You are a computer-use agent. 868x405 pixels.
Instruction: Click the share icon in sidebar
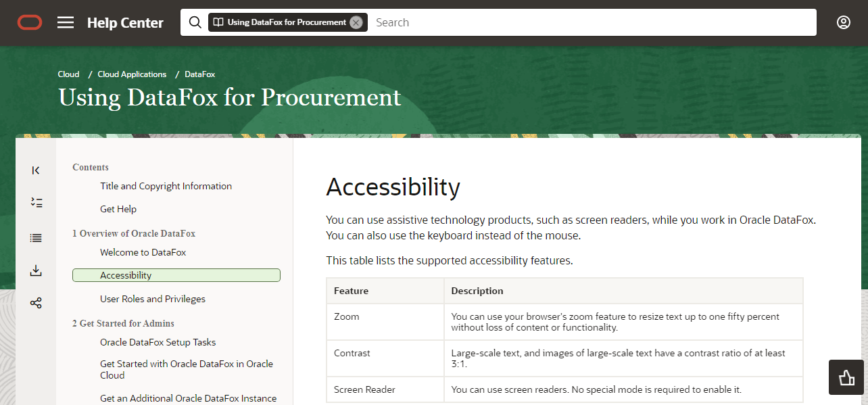[37, 303]
